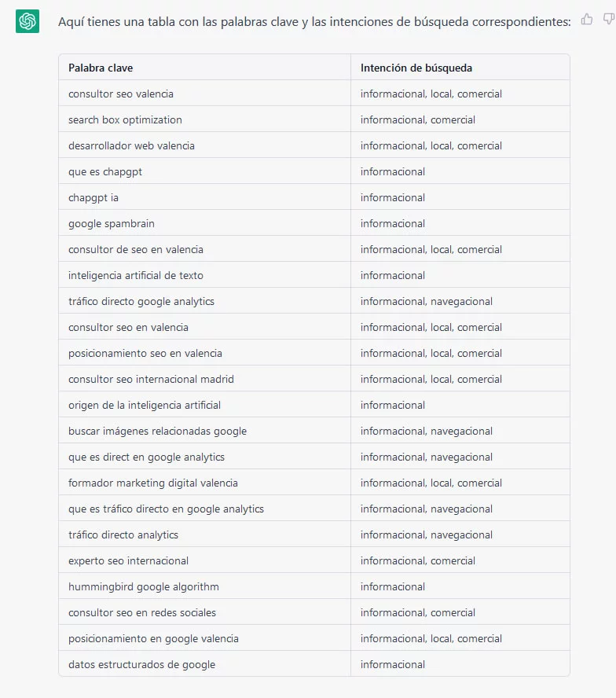Click 'buscar imágenes relacionadas google' cell
The width and height of the screenshot is (616, 698).
pos(205,431)
